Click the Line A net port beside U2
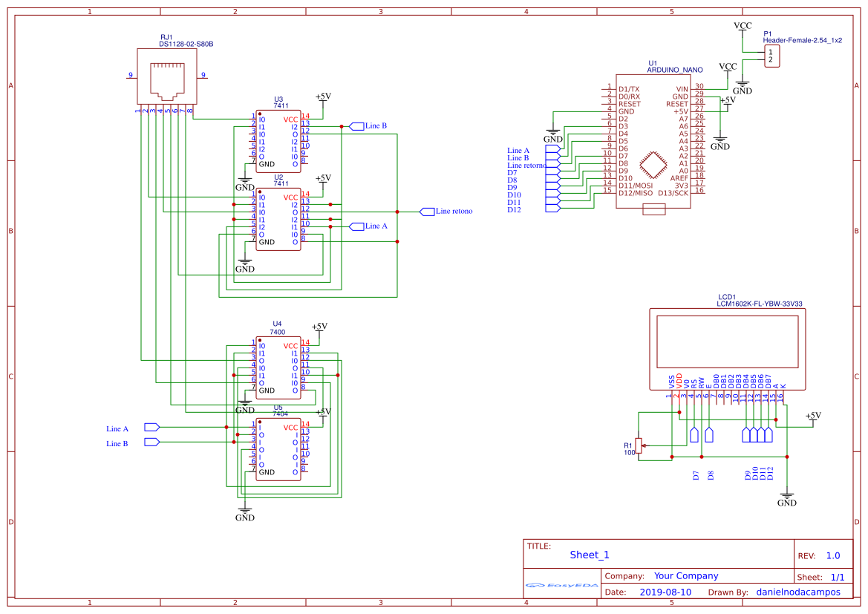Screen dimensions: 868x614 (356, 226)
